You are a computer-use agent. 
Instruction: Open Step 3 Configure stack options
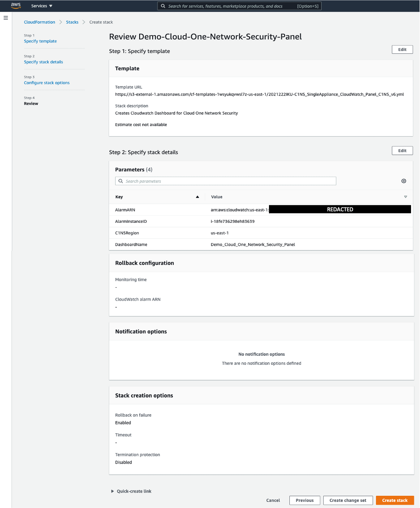(47, 83)
